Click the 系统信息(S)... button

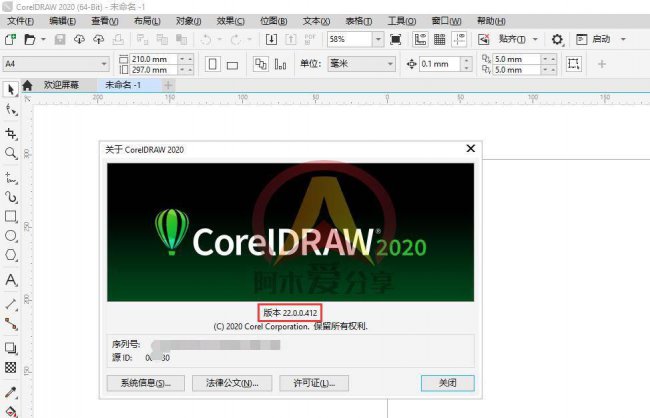[146, 384]
